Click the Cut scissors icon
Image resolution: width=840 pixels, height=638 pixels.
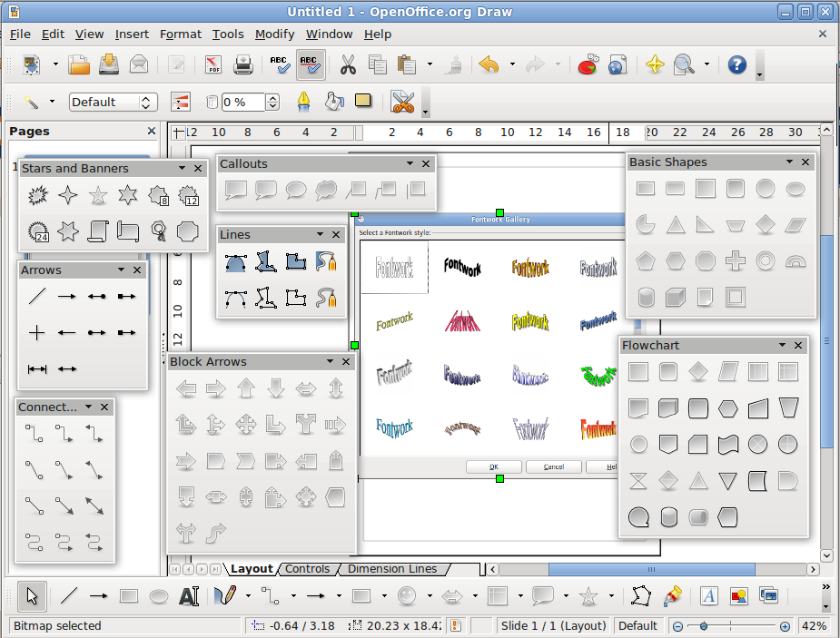coord(347,64)
